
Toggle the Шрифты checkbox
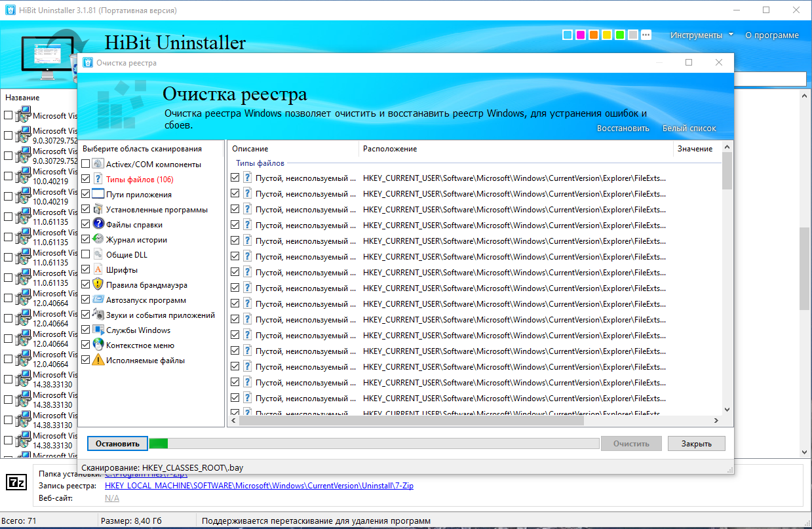pos(86,269)
